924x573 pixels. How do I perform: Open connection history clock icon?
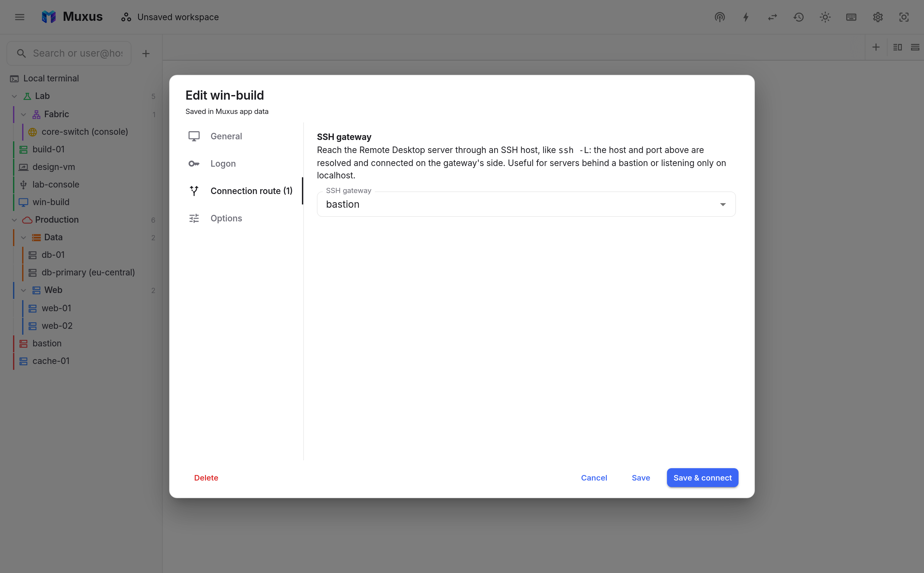(x=799, y=17)
